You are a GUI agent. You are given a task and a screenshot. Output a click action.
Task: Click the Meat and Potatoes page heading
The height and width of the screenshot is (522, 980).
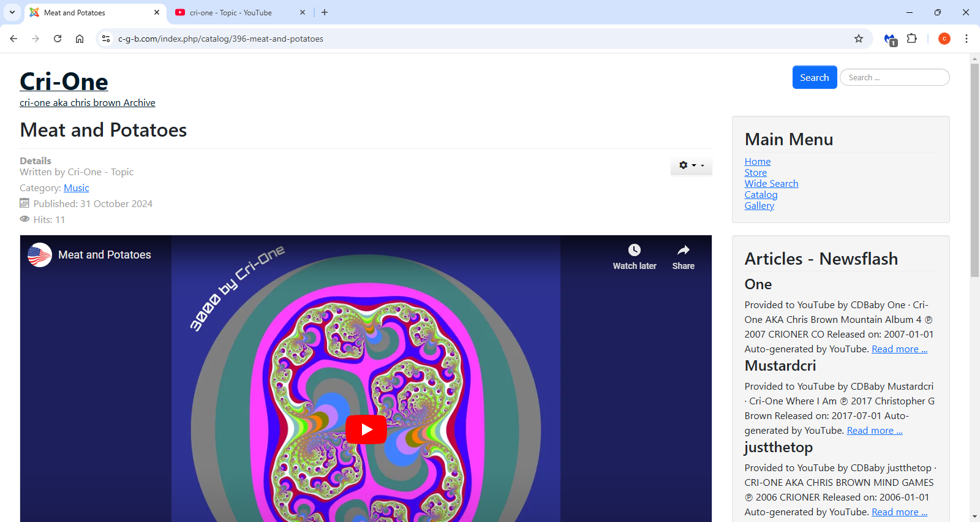104,130
